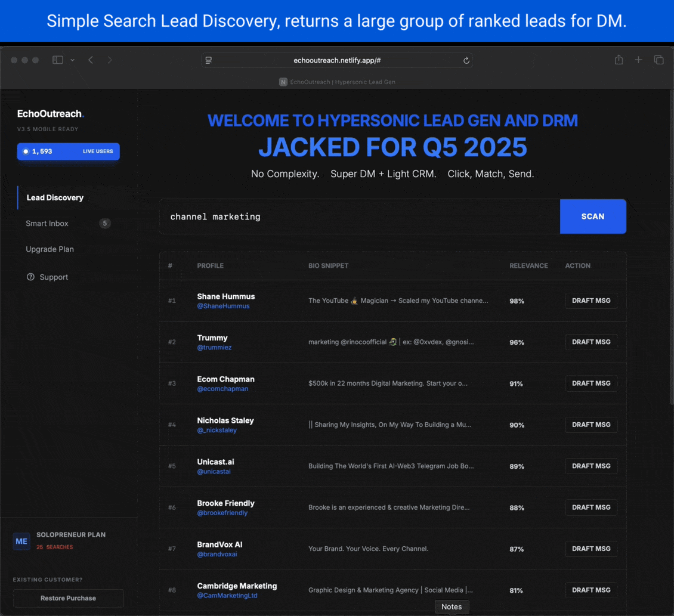Click the SOLOPRENEUR PLAN label
Image resolution: width=674 pixels, height=616 pixels.
[71, 535]
